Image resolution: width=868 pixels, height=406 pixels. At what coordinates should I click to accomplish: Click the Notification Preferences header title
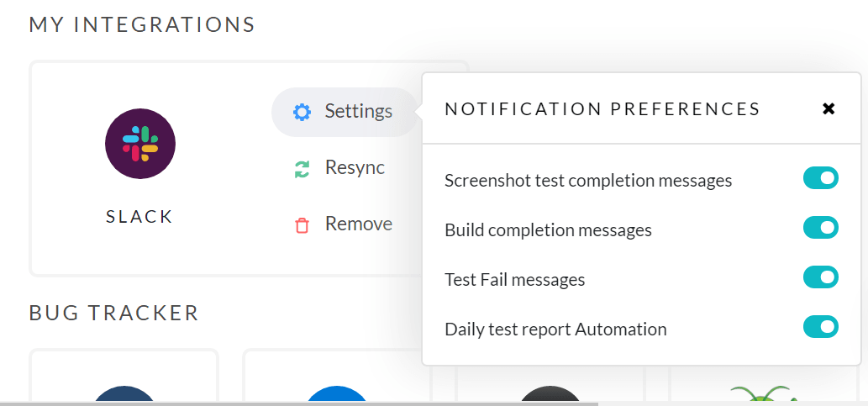tap(602, 108)
